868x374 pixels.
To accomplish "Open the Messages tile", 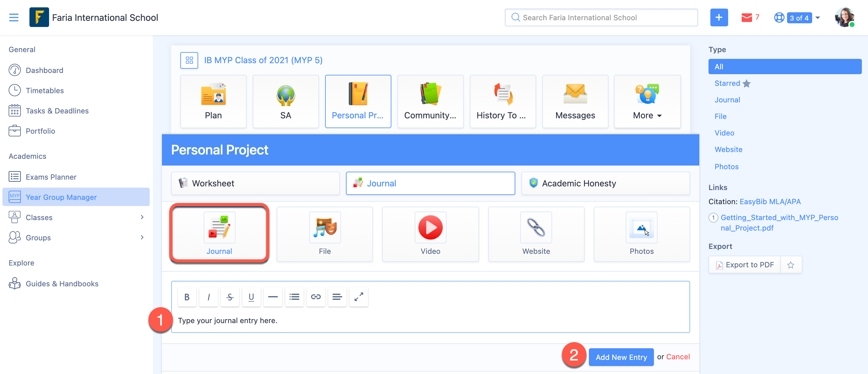I will tap(575, 101).
